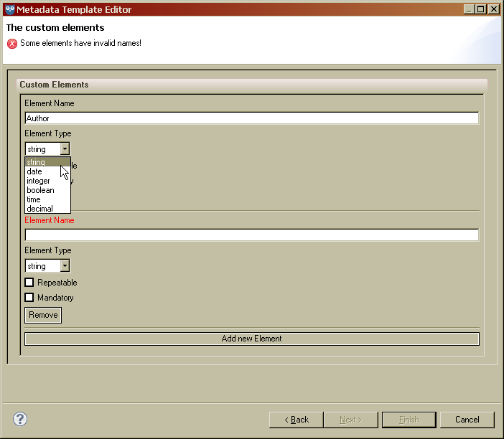504x439 pixels.
Task: Enable the Repeatable checkbox
Action: (x=29, y=283)
